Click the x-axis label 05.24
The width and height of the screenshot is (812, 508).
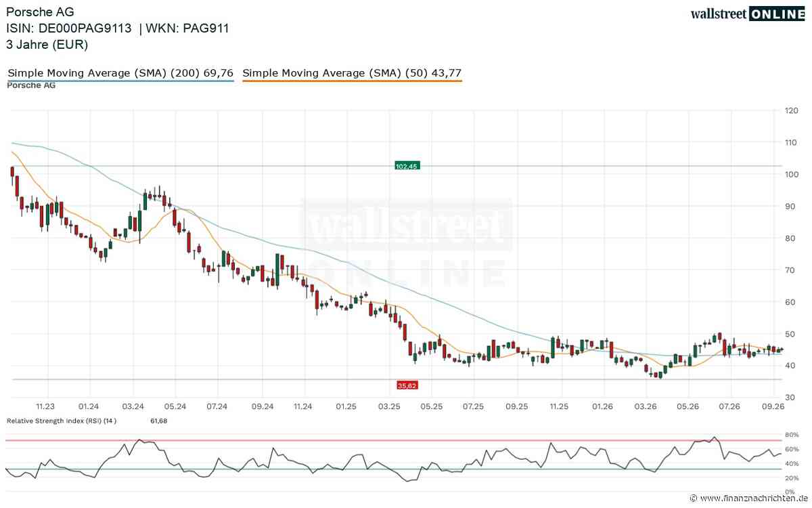click(x=175, y=406)
